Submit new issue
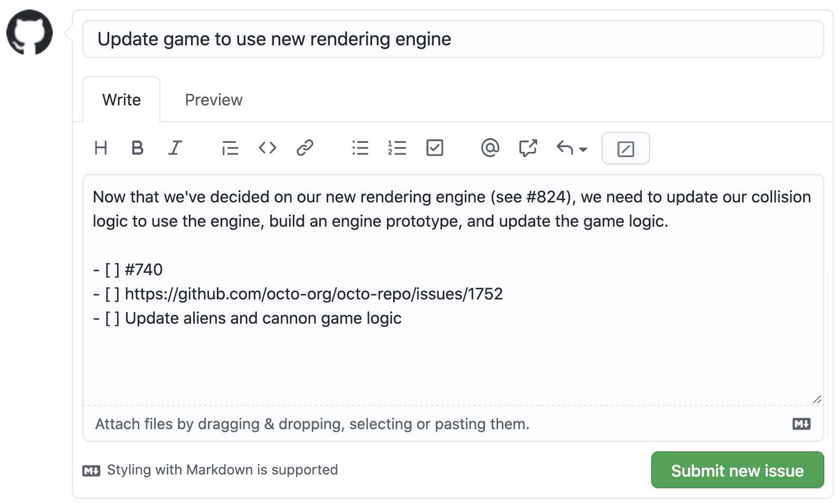 737,470
